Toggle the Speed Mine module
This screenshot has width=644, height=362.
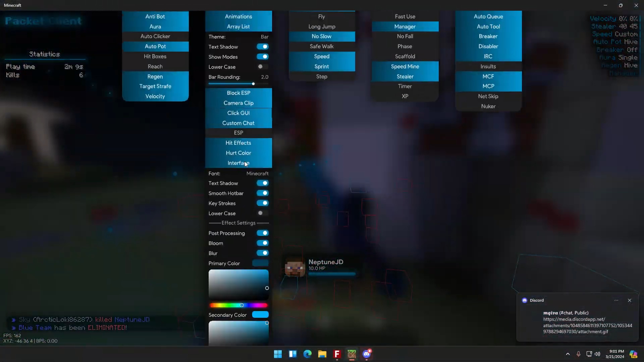click(405, 66)
